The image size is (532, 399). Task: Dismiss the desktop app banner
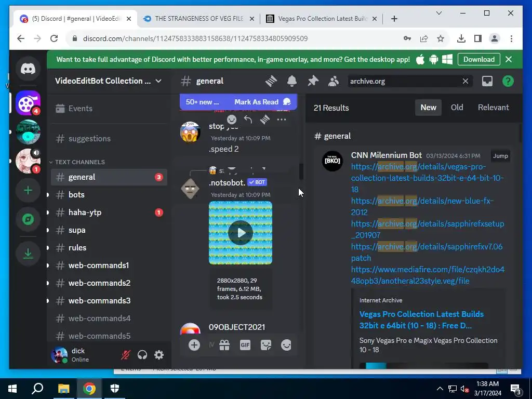click(508, 59)
